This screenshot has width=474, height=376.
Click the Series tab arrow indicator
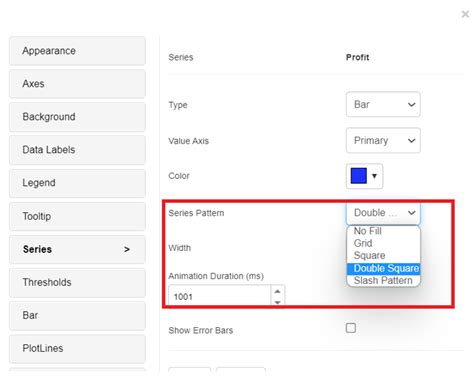click(x=127, y=249)
